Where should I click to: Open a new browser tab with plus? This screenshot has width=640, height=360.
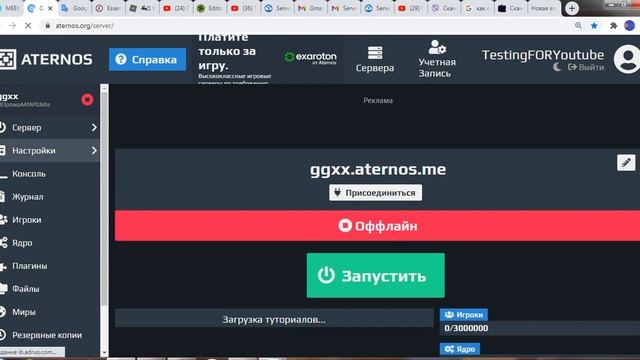(572, 8)
